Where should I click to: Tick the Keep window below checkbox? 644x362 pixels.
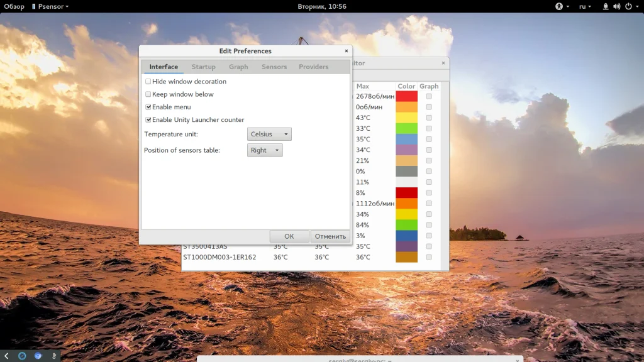click(x=148, y=94)
